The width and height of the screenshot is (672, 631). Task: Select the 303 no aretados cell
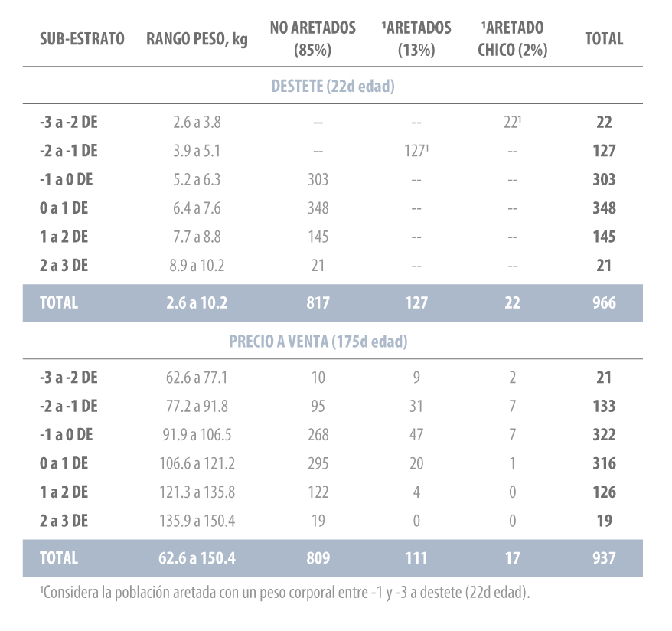[x=318, y=179]
